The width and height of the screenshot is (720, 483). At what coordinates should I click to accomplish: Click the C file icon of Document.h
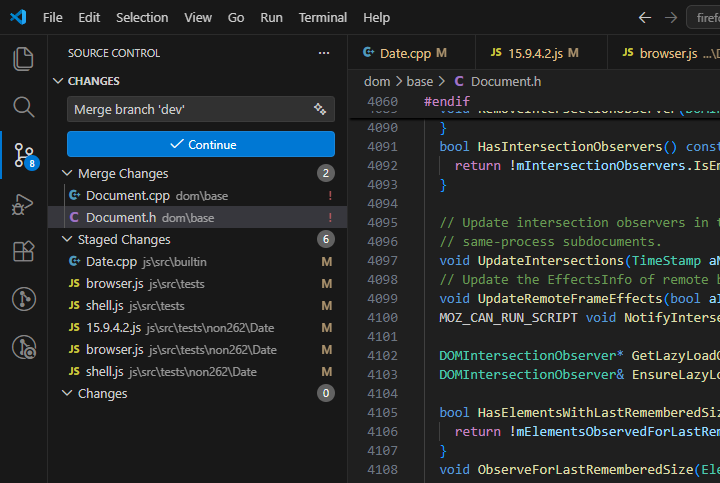point(74,217)
